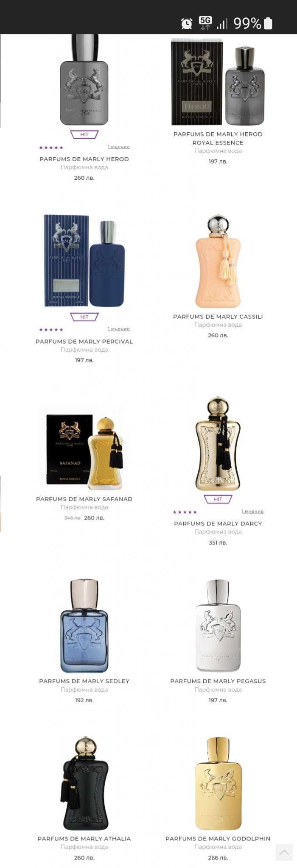Open the Parfums de Marly Sedley title
Image resolution: width=297 pixels, height=868 pixels.
pos(84,681)
